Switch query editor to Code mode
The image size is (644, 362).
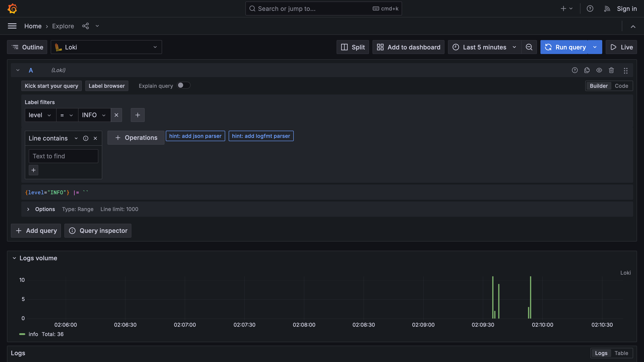[x=621, y=86]
